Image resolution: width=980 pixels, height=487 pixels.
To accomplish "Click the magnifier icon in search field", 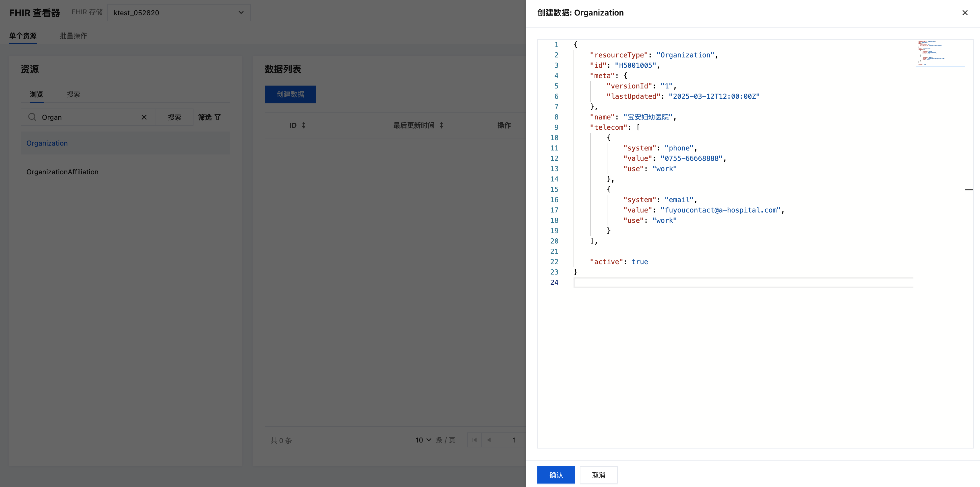I will click(32, 117).
